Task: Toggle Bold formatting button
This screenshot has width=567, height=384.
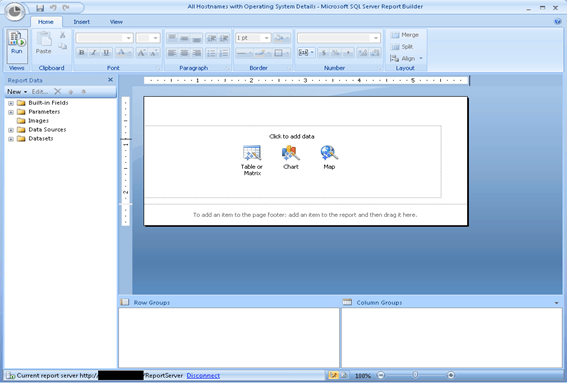Action: [x=82, y=53]
